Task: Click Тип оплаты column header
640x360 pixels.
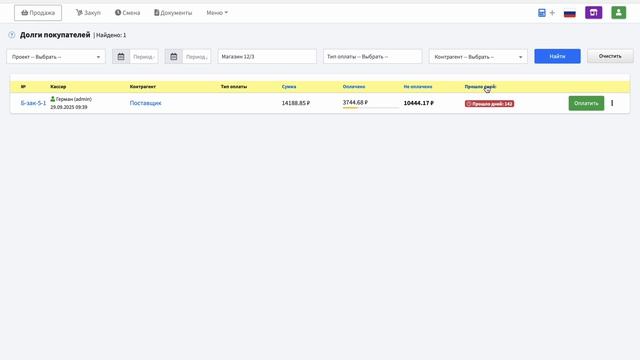Action: pos(233,87)
